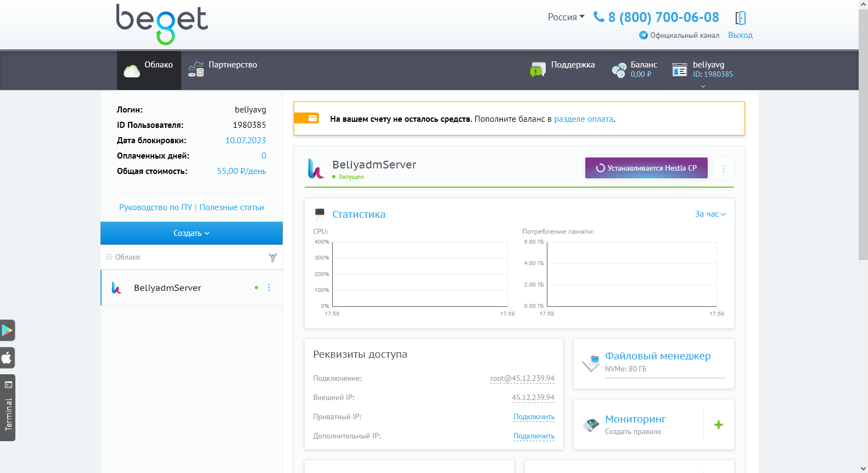Copy the root@45.12.239.94 connection string

(522, 379)
